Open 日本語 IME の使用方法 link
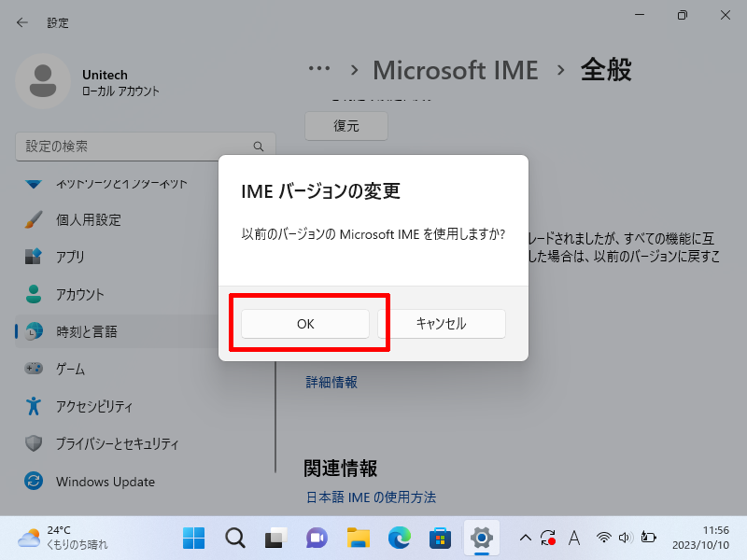 click(x=371, y=497)
